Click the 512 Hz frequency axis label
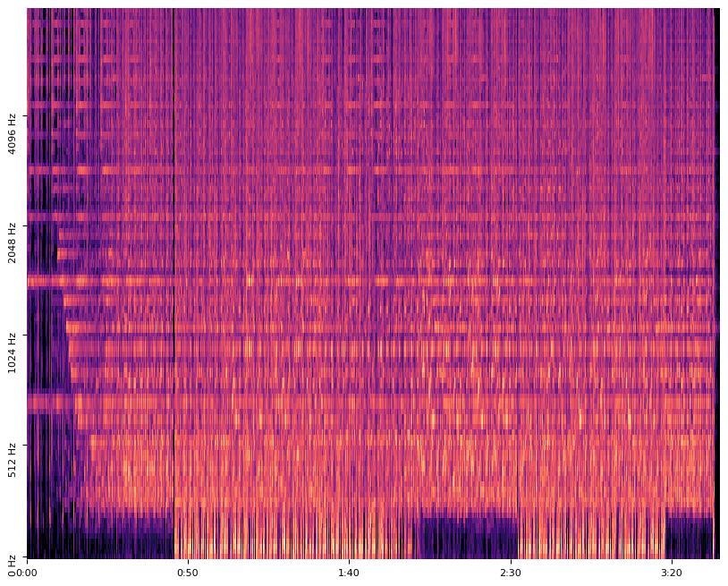The width and height of the screenshot is (728, 586). 12,460
